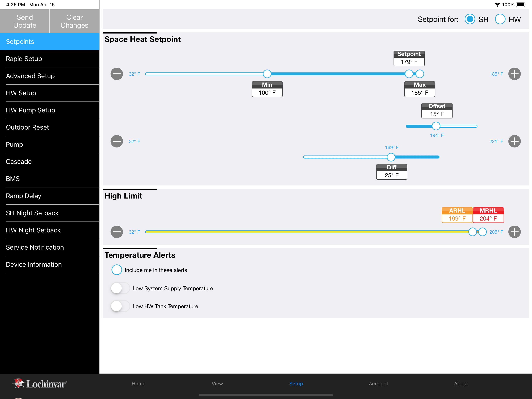Tap the Temperature Alerts heading
Screen dimensions: 532x399
click(x=140, y=255)
